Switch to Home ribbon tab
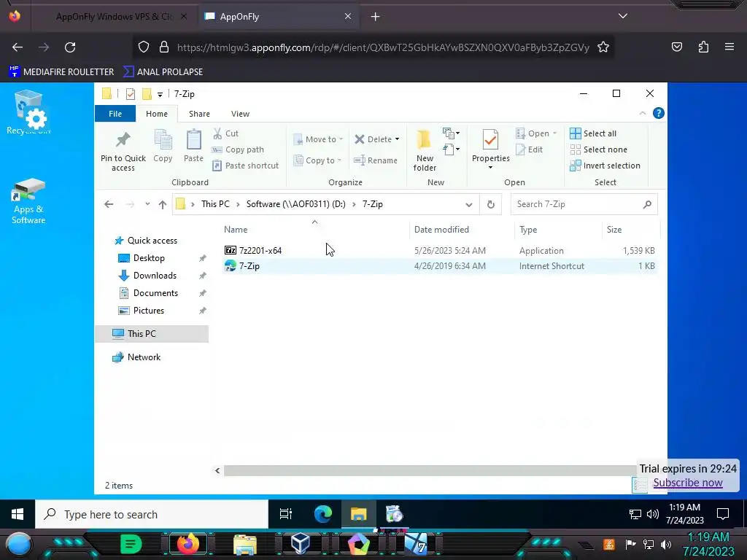The width and height of the screenshot is (747, 560). 157,114
